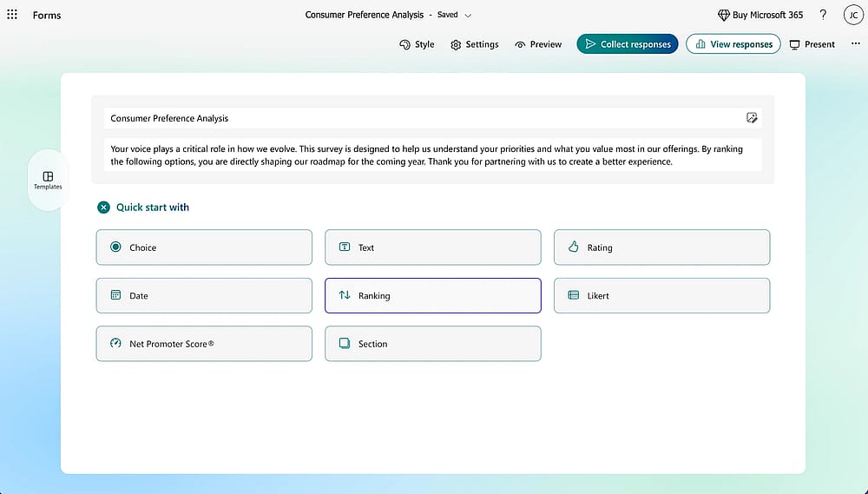
Task: Add a Date question
Action: click(204, 296)
